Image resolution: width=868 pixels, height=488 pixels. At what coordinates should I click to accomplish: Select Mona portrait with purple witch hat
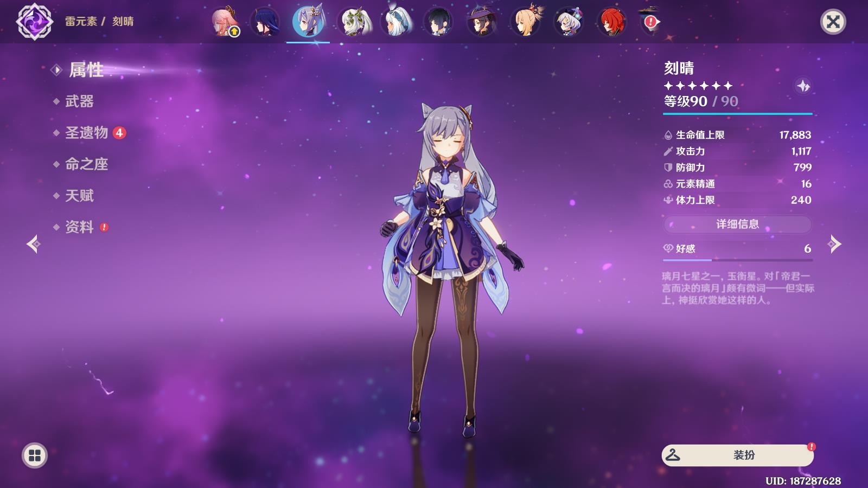tap(482, 22)
